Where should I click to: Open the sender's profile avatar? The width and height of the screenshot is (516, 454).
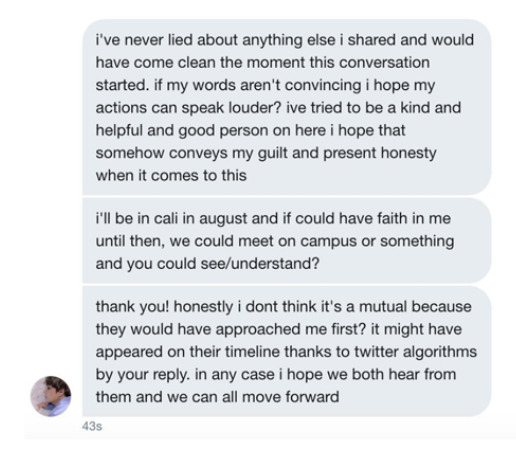tap(51, 396)
